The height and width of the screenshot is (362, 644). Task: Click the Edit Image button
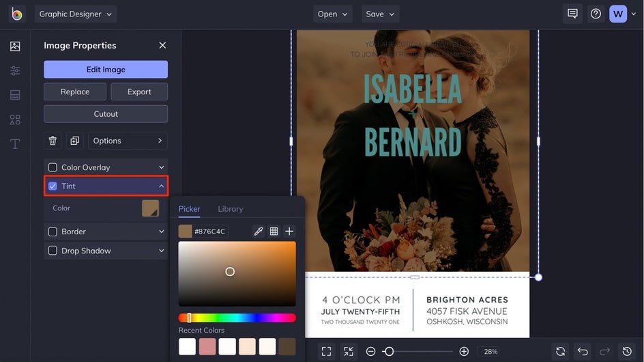(x=106, y=70)
